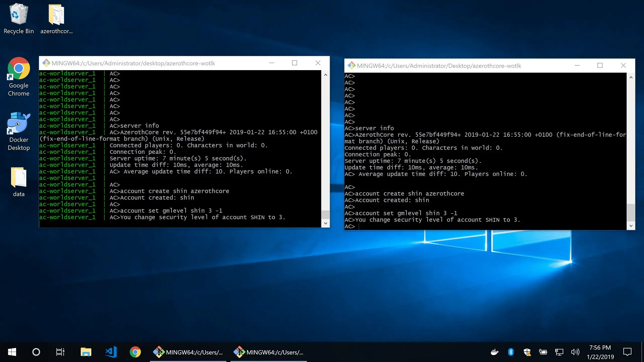The height and width of the screenshot is (362, 644).
Task: Close the right MINGW64 terminal window
Action: 623,65
